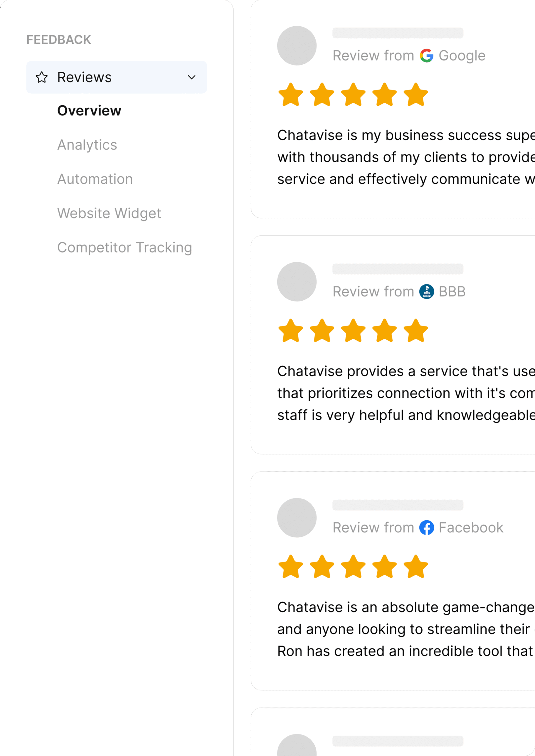Click the Facebook logo icon
Screen dimensions: 535x756
(426, 528)
